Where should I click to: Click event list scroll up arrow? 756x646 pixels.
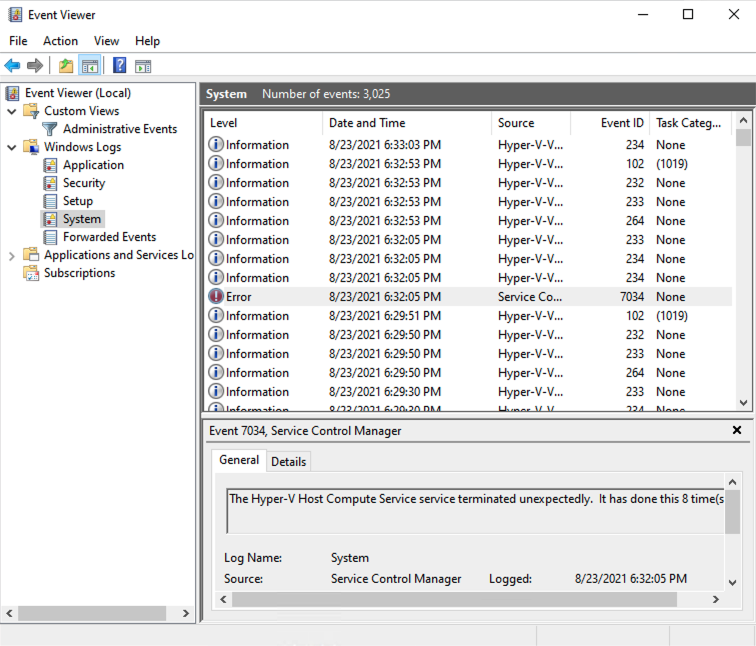coord(743,120)
